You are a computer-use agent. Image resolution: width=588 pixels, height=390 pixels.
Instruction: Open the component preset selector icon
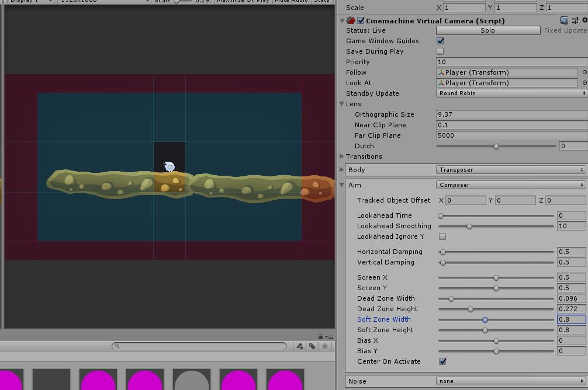pyautogui.click(x=575, y=20)
